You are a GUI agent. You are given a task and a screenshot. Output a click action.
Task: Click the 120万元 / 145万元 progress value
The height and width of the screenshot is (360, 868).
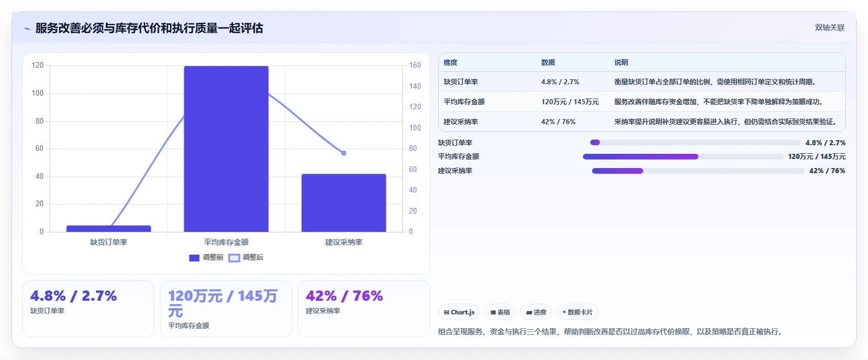point(817,157)
